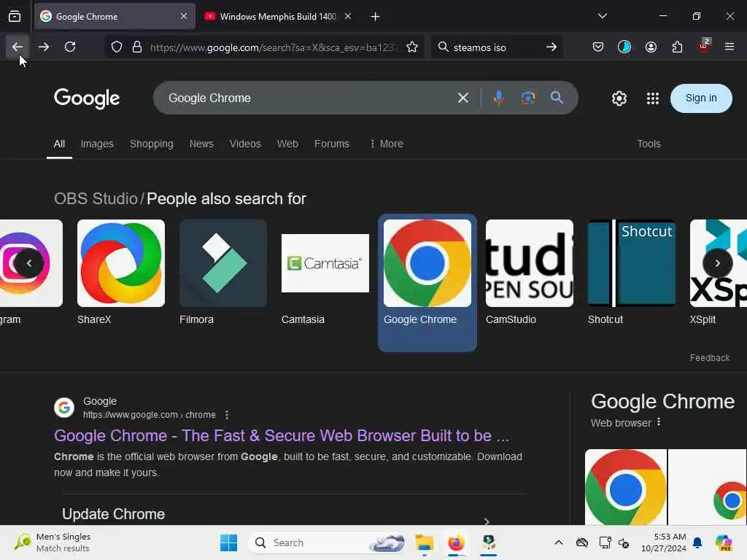
Task: Open a new browser tab
Action: point(376,17)
